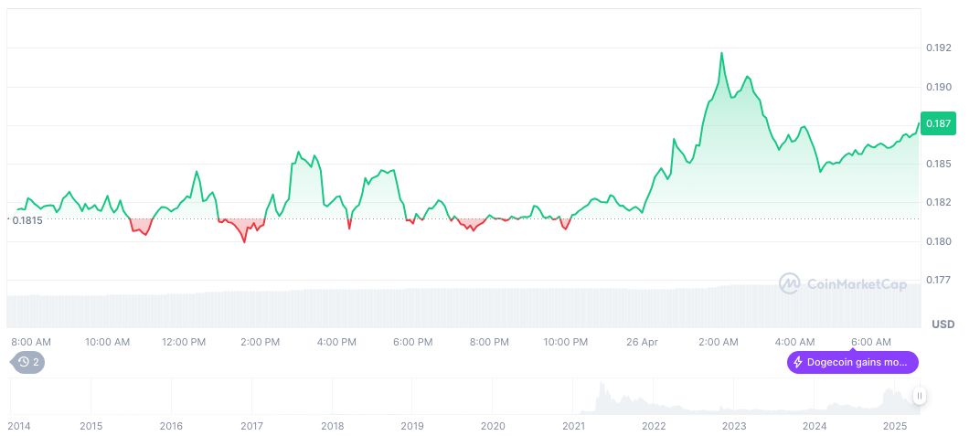Screen dimensions: 980x436
Task: Click the price peak near 2:00 AM
Action: [722, 54]
